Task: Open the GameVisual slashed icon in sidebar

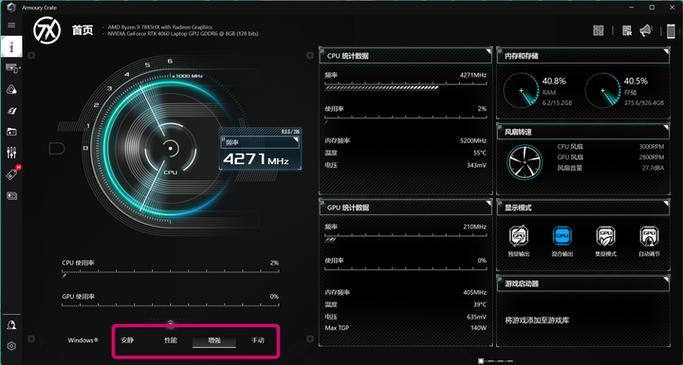Action: [x=12, y=111]
